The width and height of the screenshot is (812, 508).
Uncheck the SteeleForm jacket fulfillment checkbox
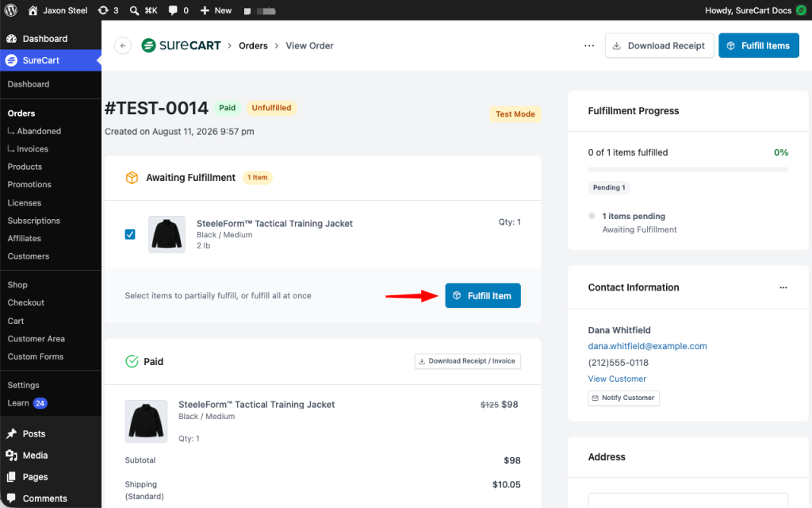[x=130, y=234]
